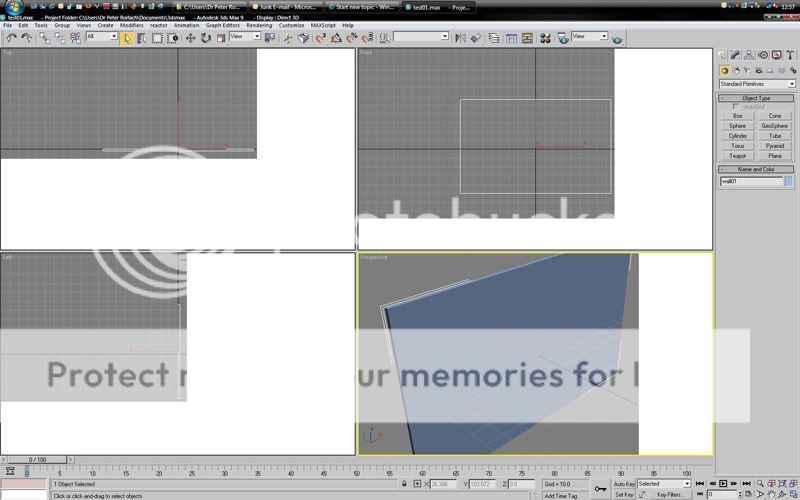Open the Display command panel tab
The width and height of the screenshot is (800, 500).
776,55
